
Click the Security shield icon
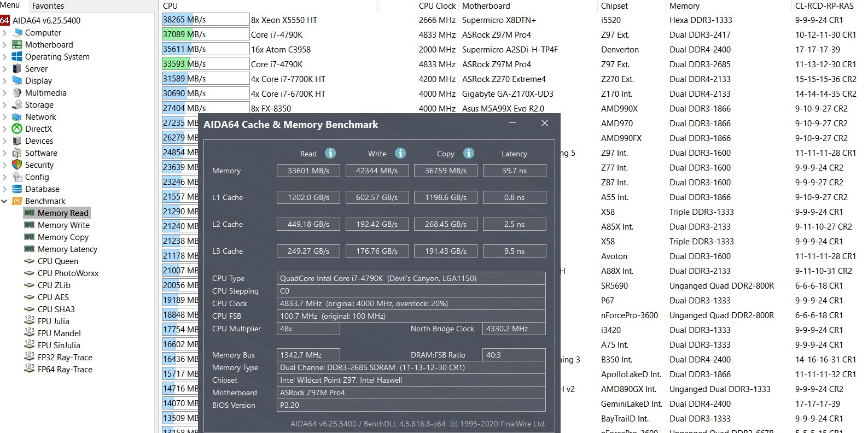coord(18,165)
